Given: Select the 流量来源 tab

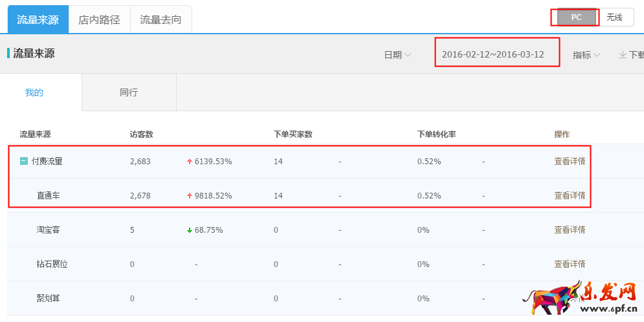Looking at the screenshot, I should point(38,19).
